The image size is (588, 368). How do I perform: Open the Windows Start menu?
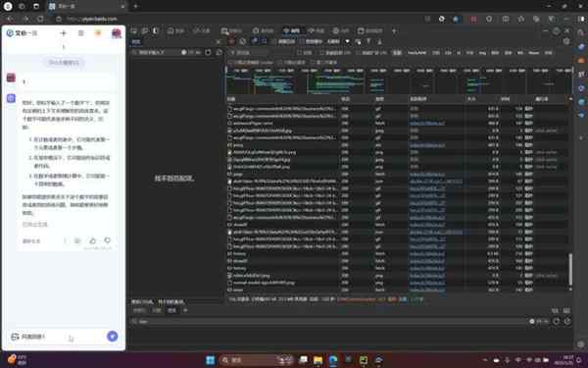point(210,360)
